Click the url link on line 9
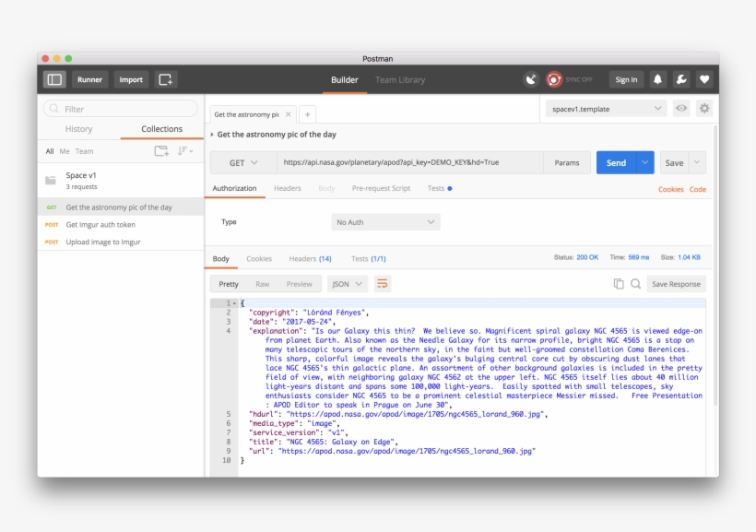 [407, 452]
